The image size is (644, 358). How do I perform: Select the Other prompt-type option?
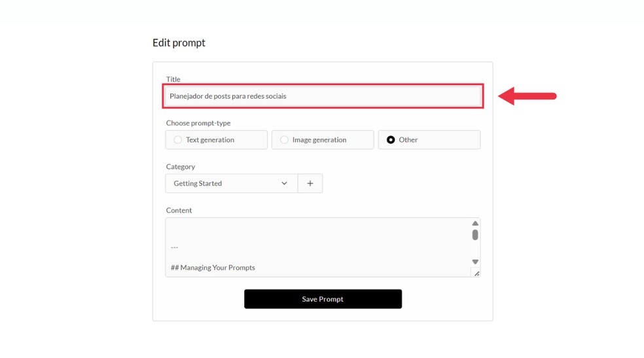(x=391, y=139)
